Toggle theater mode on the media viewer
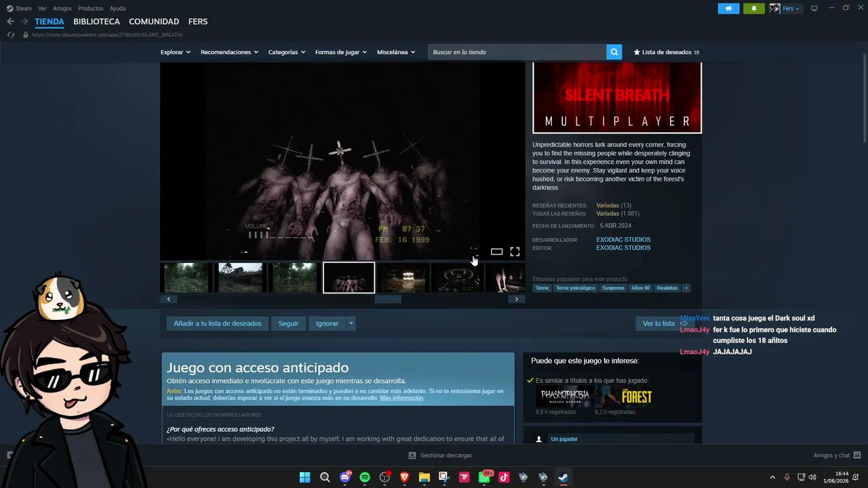The image size is (868, 488). (496, 252)
